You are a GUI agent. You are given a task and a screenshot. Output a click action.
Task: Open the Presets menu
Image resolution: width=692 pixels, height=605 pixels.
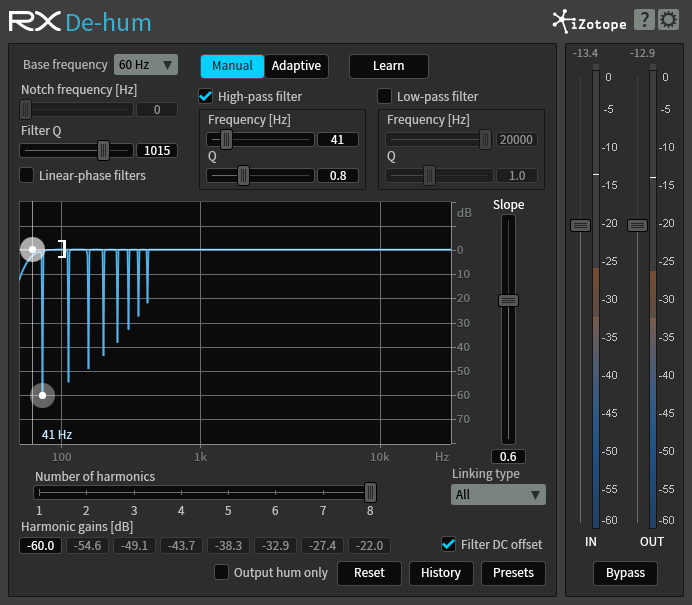[514, 573]
